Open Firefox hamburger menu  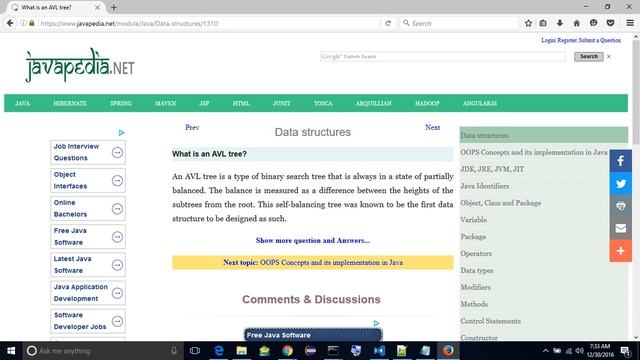pos(630,23)
